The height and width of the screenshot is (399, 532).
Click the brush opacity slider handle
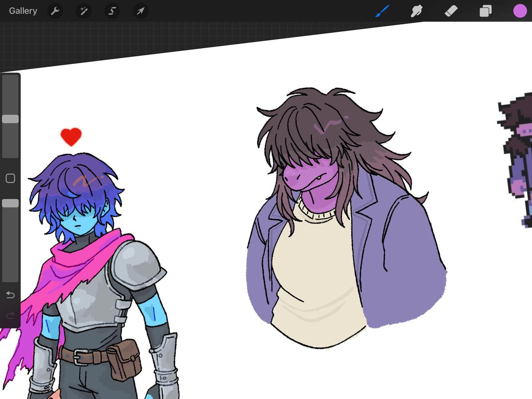[10, 203]
